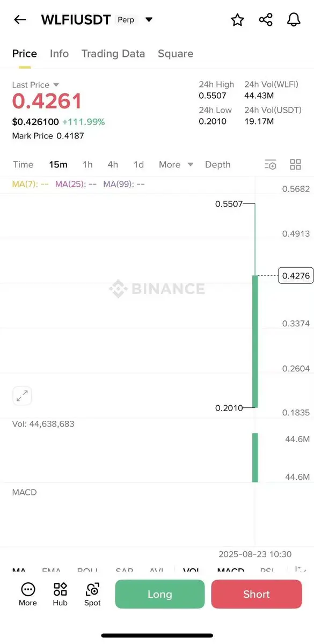Open the share icon
This screenshot has width=314, height=644.
pyautogui.click(x=266, y=20)
